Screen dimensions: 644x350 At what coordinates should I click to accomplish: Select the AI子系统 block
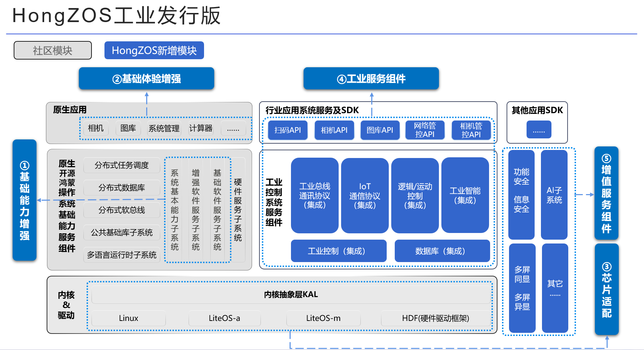(x=554, y=195)
